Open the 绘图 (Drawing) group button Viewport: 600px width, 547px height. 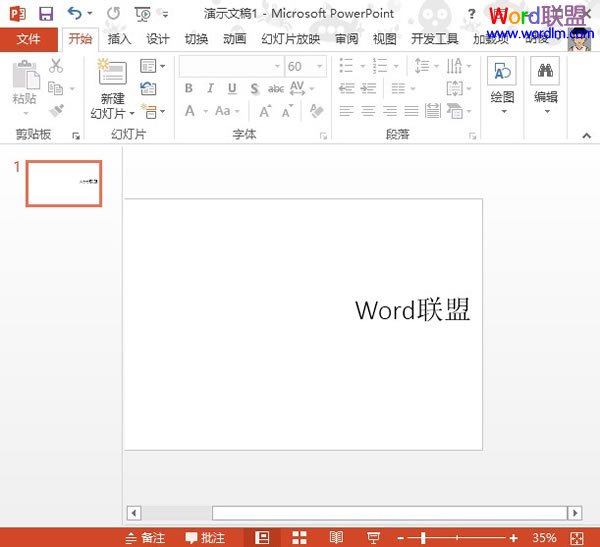coord(502,87)
